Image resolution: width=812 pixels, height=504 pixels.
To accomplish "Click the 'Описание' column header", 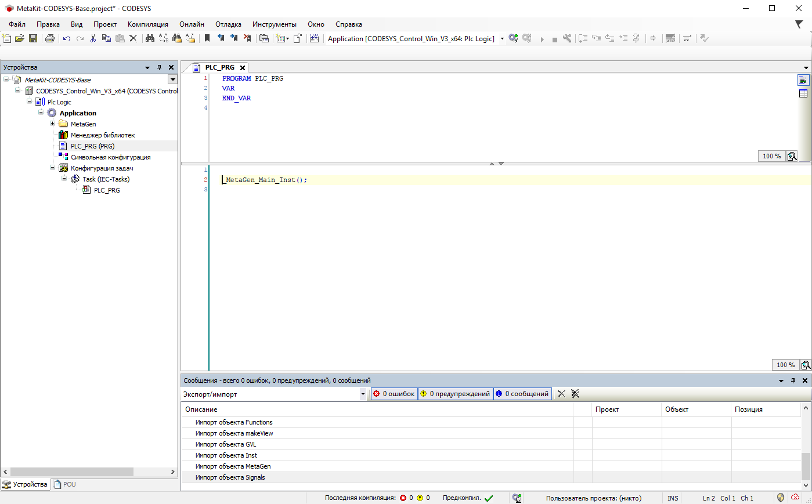I will (x=377, y=409).
